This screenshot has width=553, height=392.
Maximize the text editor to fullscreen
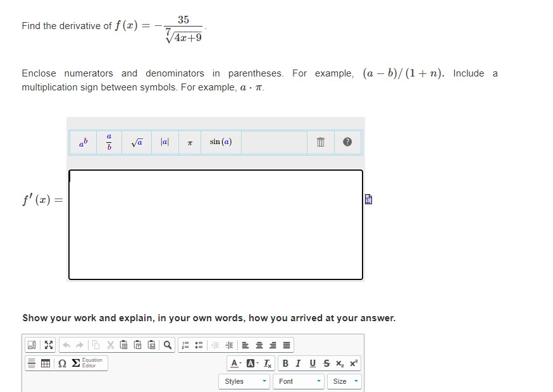(x=48, y=345)
